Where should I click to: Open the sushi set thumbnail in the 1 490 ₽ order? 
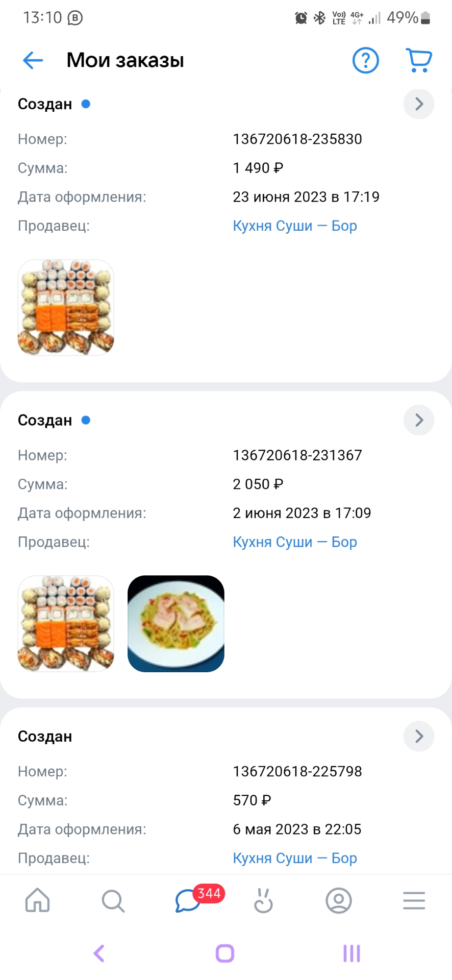(66, 307)
